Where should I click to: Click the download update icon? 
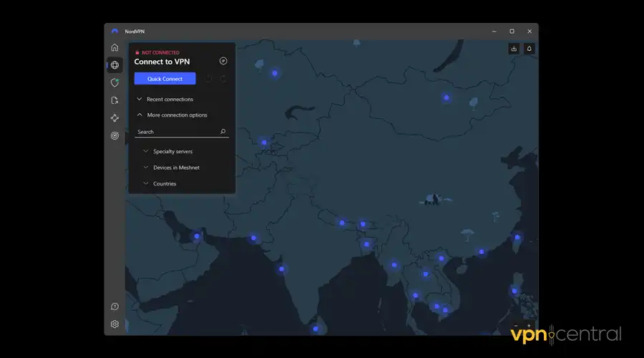tap(514, 49)
